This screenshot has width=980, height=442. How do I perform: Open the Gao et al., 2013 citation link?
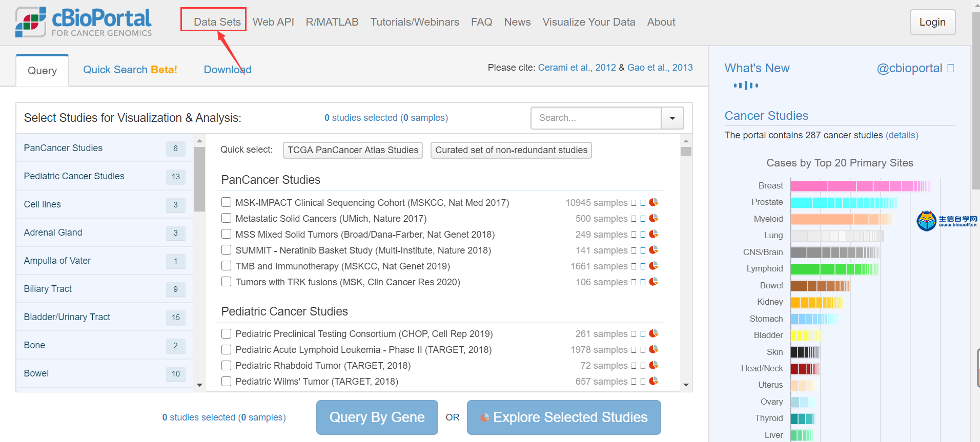tap(660, 68)
